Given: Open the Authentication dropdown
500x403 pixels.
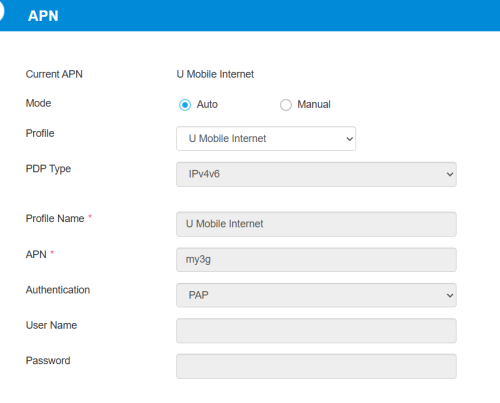Looking at the screenshot, I should point(316,295).
